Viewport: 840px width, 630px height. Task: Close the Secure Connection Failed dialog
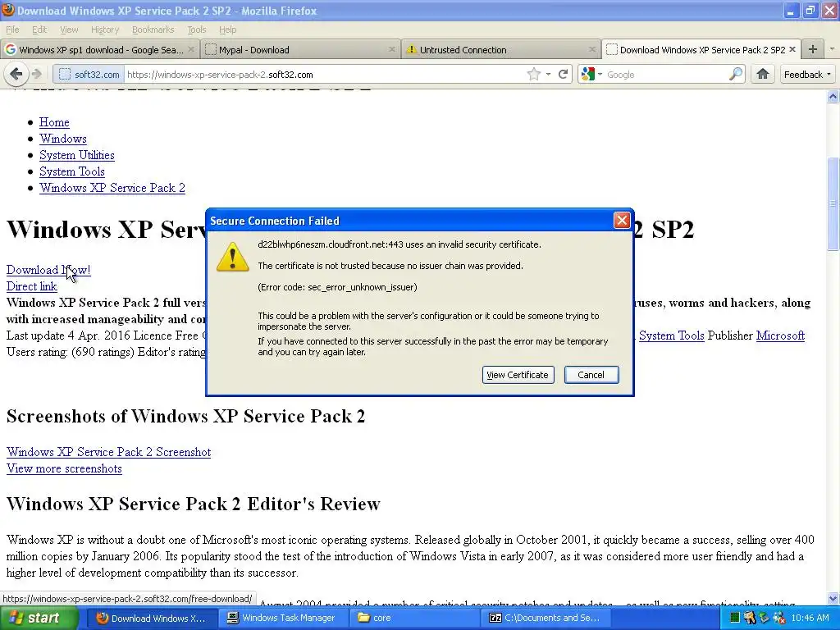[x=622, y=220]
